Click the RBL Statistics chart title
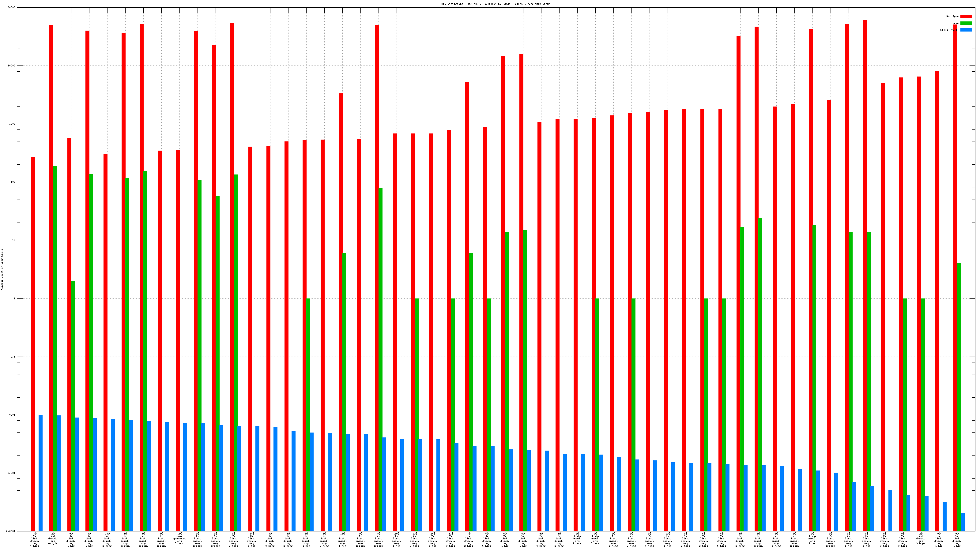 point(495,4)
